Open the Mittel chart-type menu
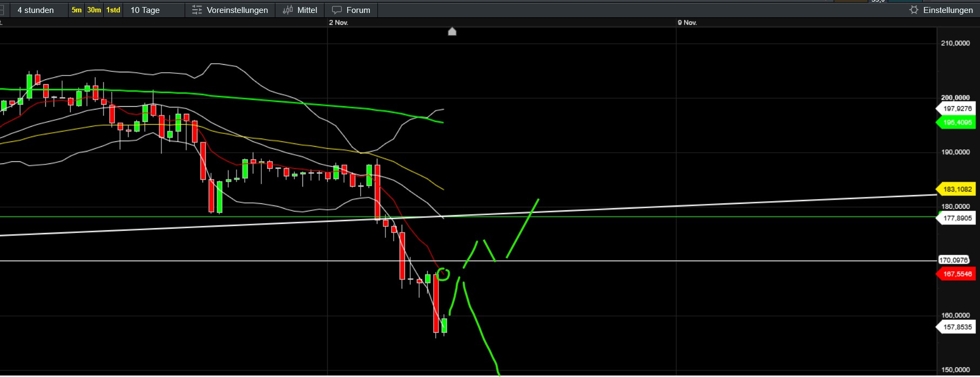 click(300, 10)
